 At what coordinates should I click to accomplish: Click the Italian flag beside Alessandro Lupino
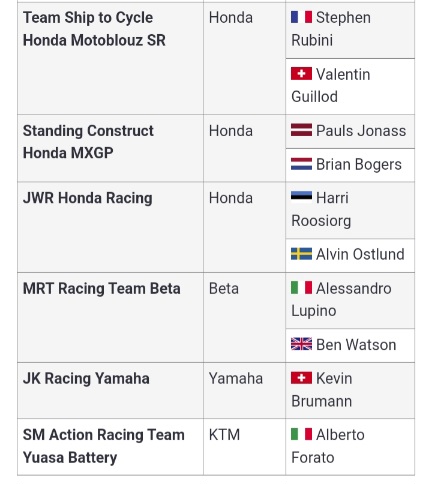pos(301,288)
